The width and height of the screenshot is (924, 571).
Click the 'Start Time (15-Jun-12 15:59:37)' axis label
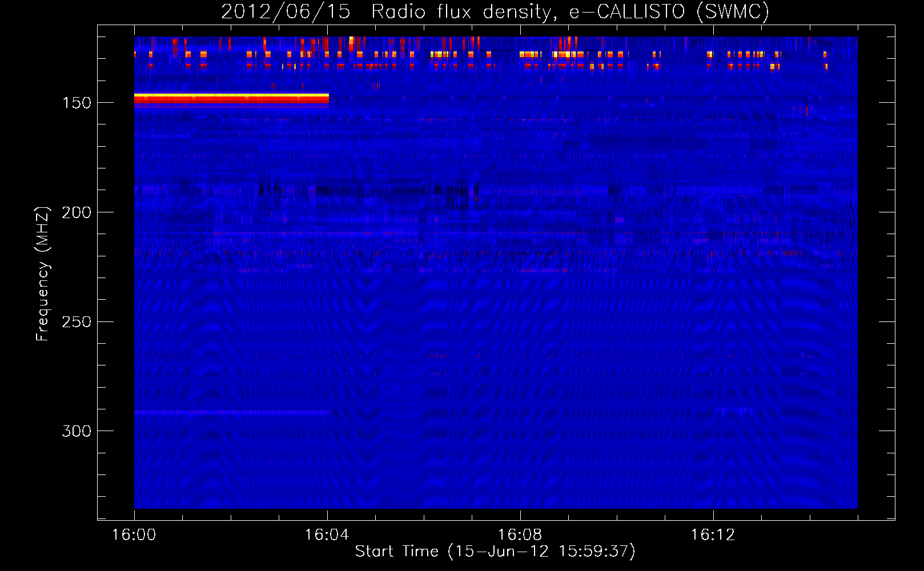[x=495, y=552]
